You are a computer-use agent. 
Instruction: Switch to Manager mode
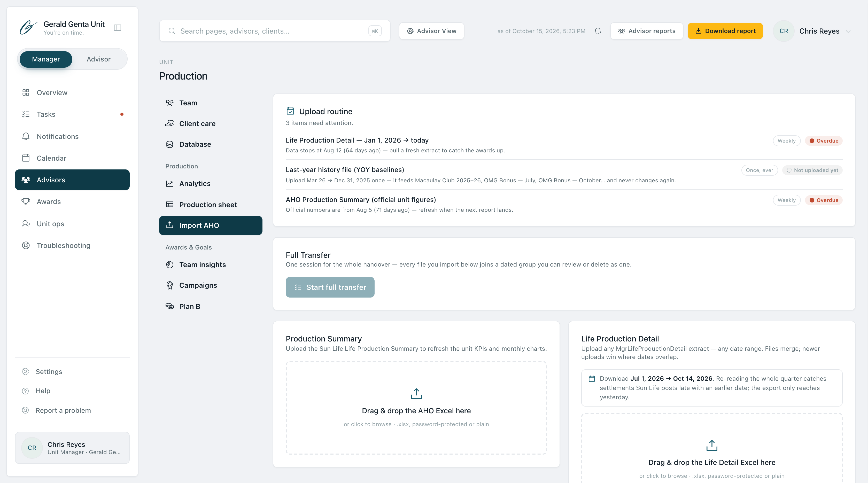click(46, 59)
